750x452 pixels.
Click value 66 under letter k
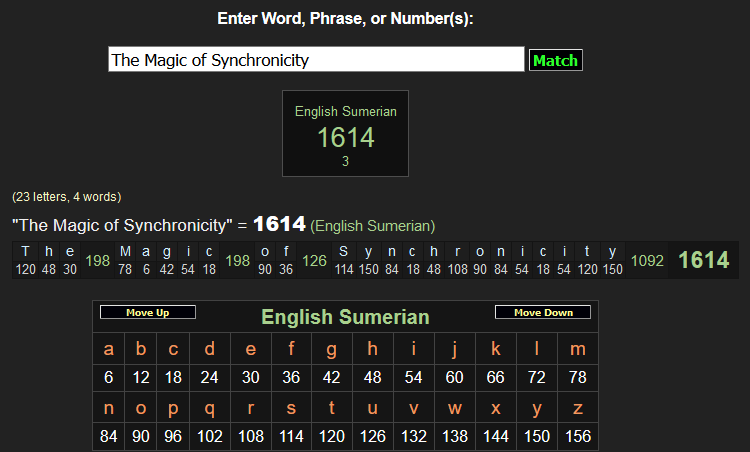[495, 378]
